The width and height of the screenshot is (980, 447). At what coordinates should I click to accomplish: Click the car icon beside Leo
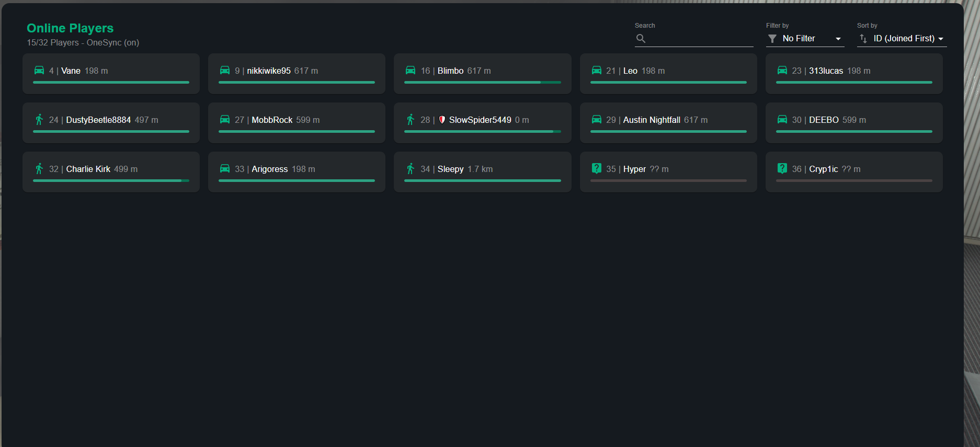(596, 70)
